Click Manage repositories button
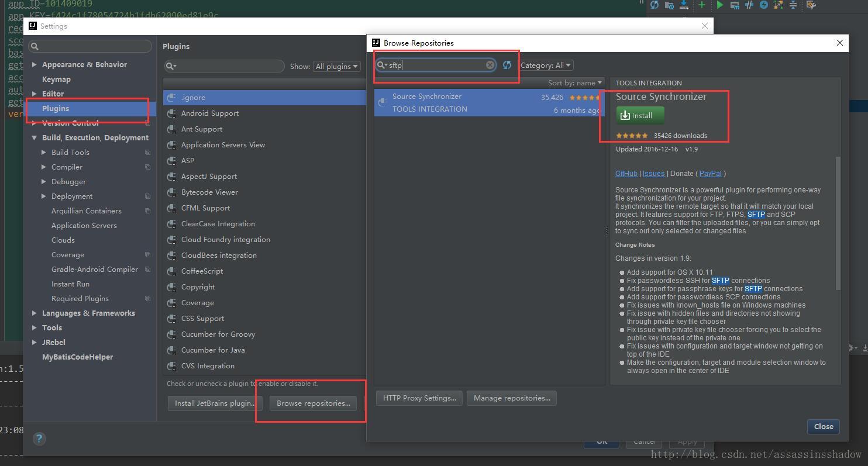Image resolution: width=868 pixels, height=466 pixels. (512, 398)
